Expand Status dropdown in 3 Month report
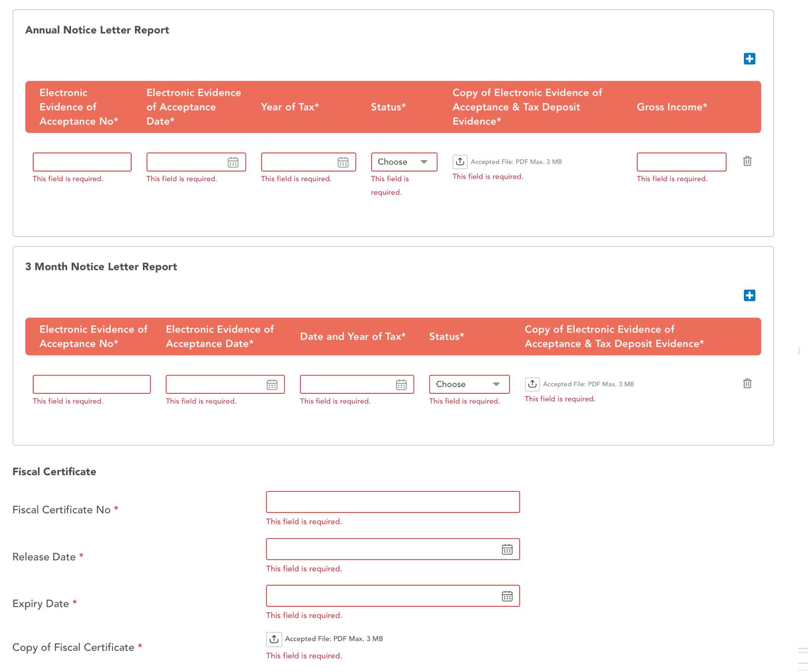 coord(469,384)
